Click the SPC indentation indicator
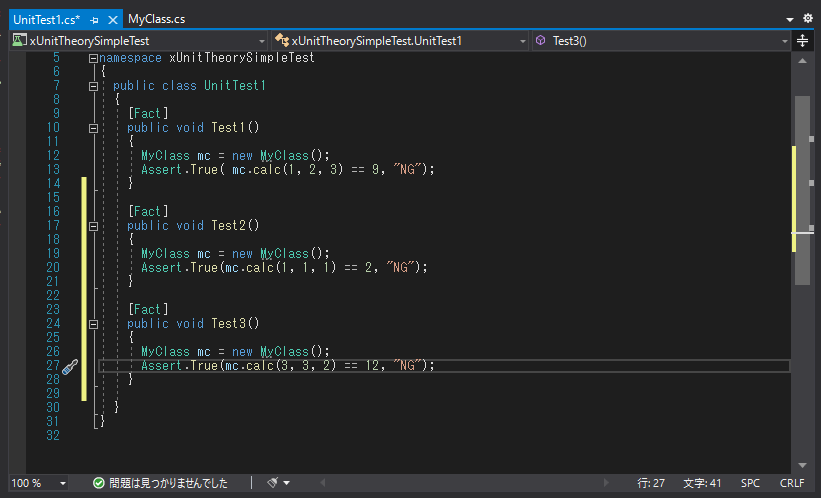Viewport: 821px width, 498px height. [750, 483]
